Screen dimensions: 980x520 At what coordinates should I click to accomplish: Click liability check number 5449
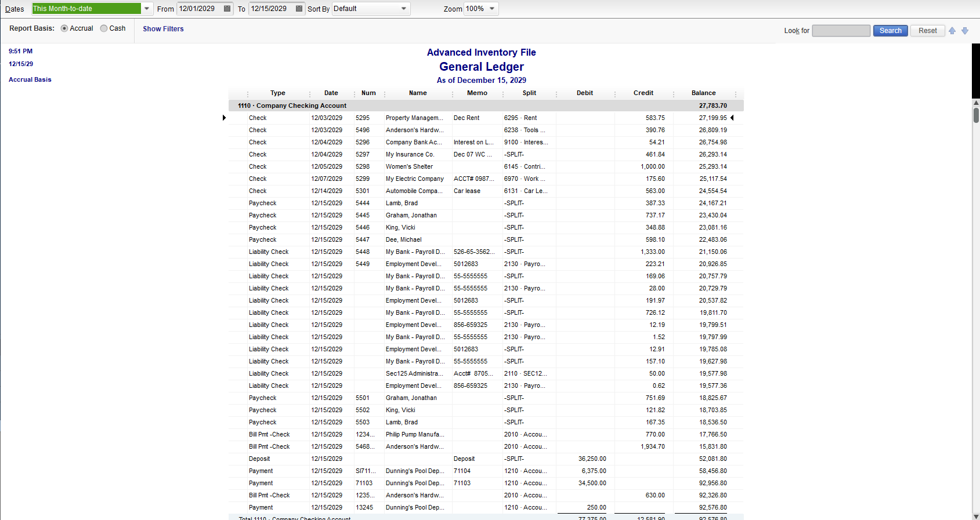(363, 264)
